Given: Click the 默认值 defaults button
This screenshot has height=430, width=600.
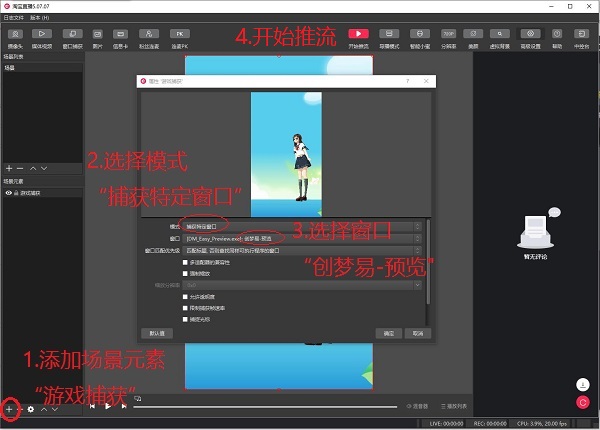Looking at the screenshot, I should pyautogui.click(x=158, y=332).
